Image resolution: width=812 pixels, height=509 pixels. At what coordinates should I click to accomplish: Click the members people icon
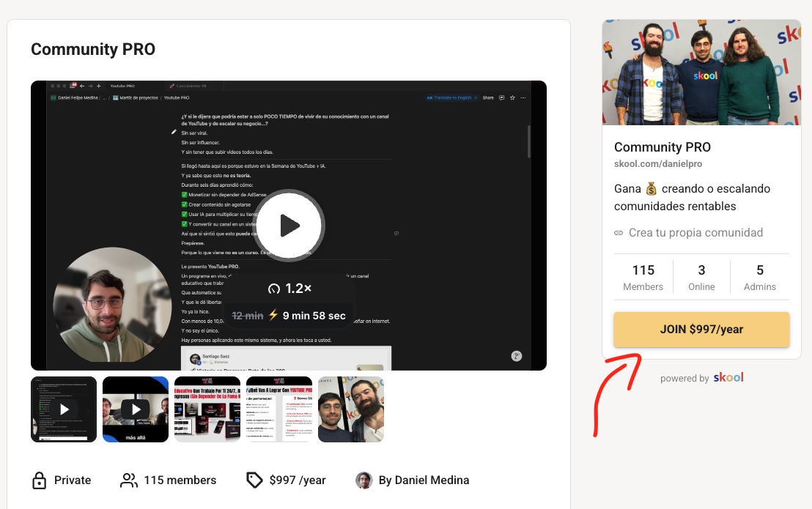click(x=129, y=480)
